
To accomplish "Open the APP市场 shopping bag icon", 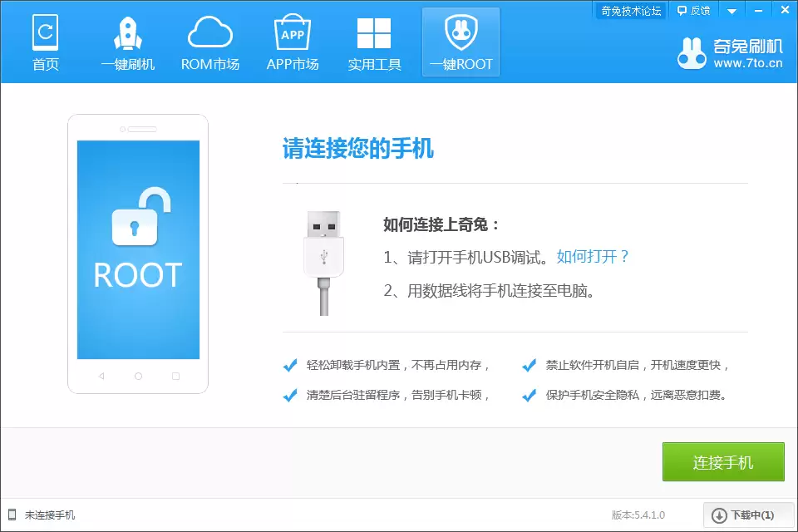I will [x=293, y=33].
